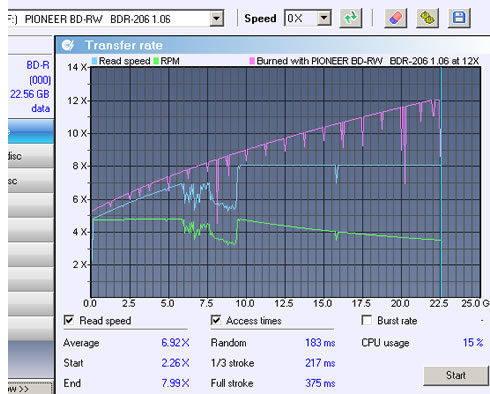This screenshot has width=490, height=394.
Task: Click the 1/3 stroke value 217 ms
Action: 320,363
